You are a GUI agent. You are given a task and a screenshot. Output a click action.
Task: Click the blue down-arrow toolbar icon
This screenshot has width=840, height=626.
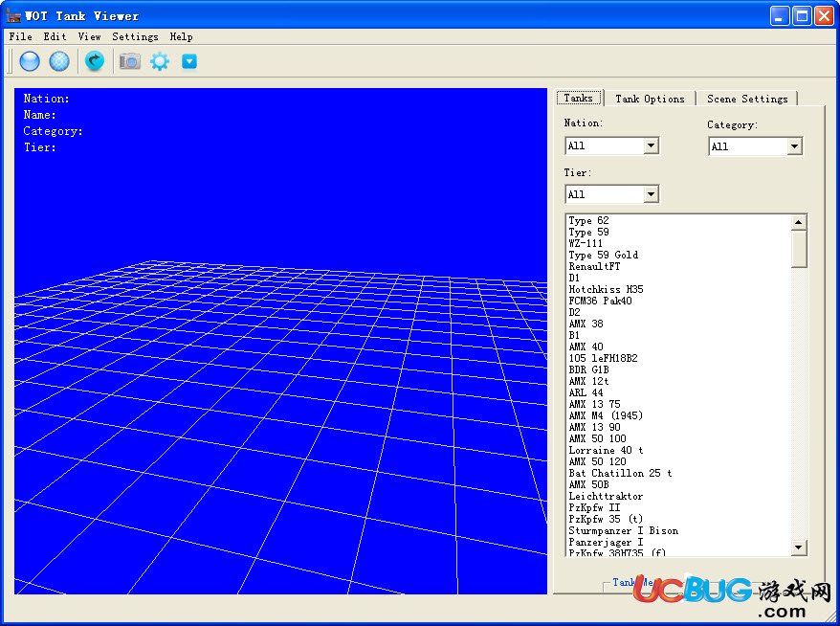(x=189, y=61)
